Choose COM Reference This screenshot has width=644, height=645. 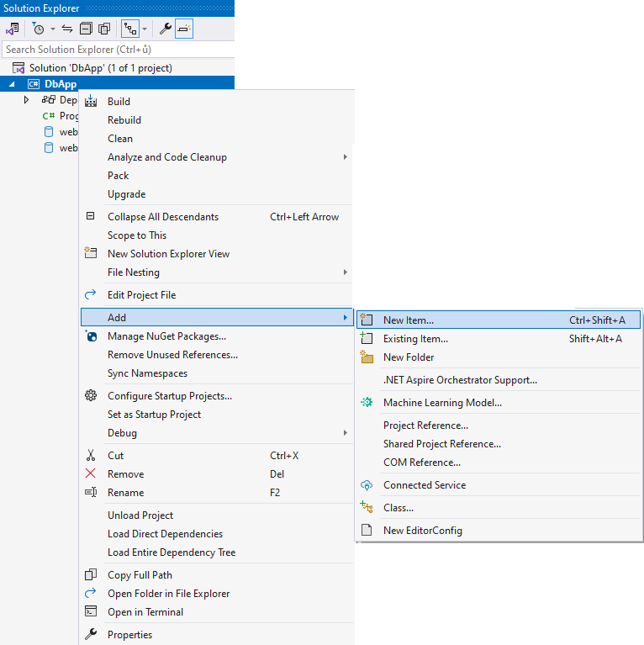pos(499,463)
